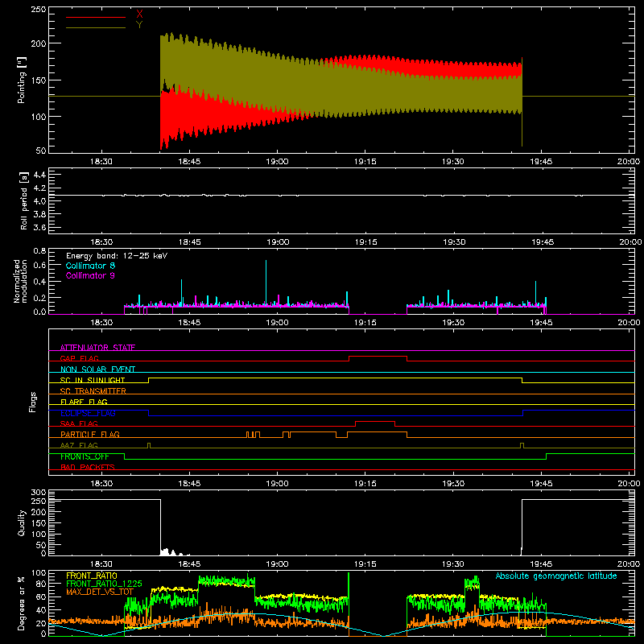Click the 200 tick on the Pointing axis
The image size is (644, 644).
(38, 43)
